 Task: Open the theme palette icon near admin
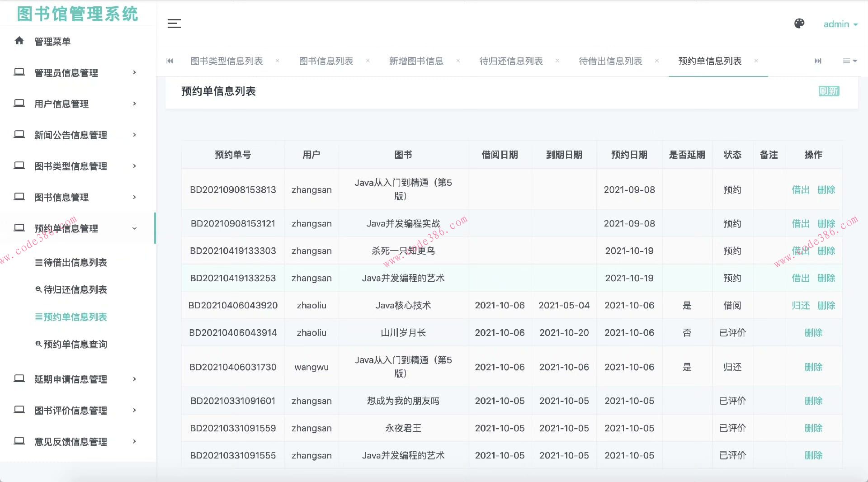(x=799, y=23)
